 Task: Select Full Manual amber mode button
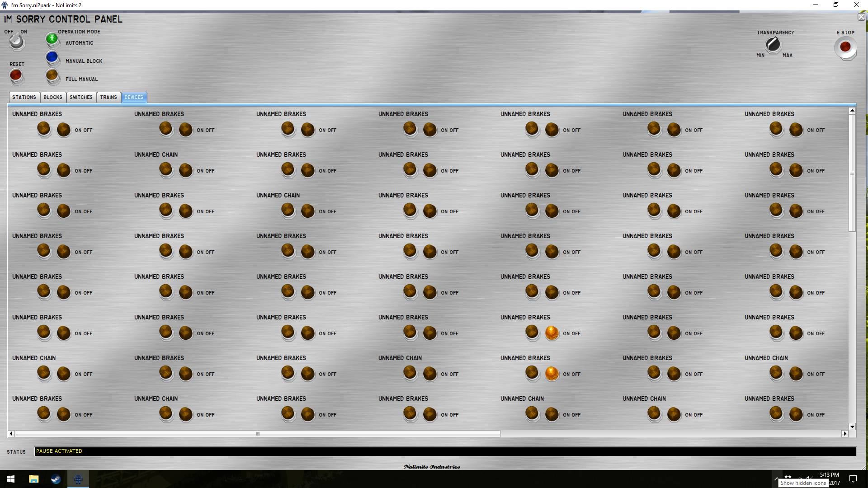52,75
